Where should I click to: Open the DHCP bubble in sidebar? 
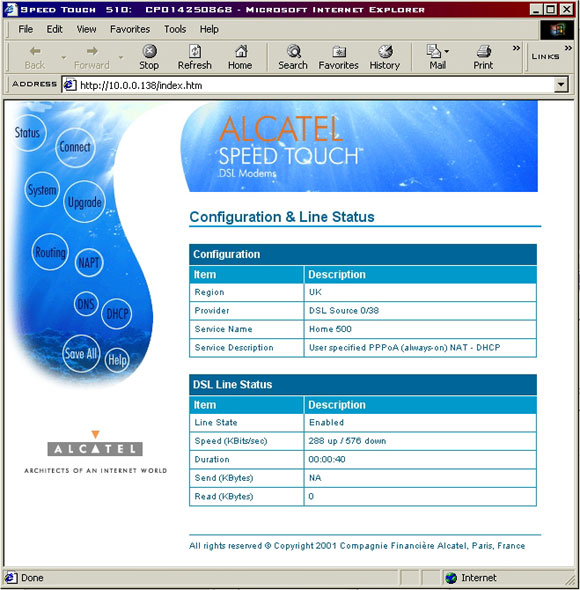click(117, 313)
